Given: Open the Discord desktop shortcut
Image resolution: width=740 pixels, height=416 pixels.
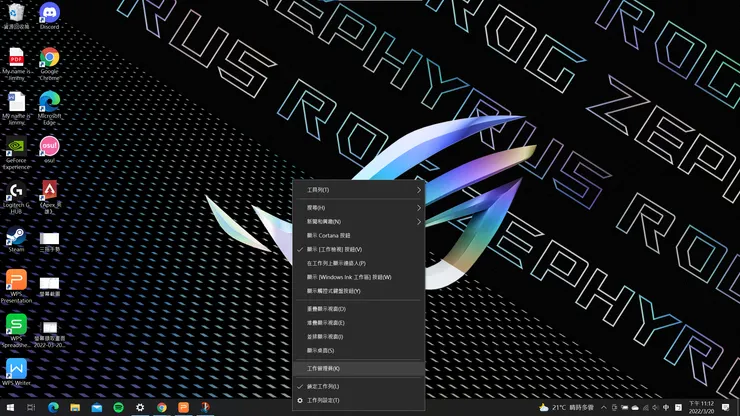Looking at the screenshot, I should point(50,16).
